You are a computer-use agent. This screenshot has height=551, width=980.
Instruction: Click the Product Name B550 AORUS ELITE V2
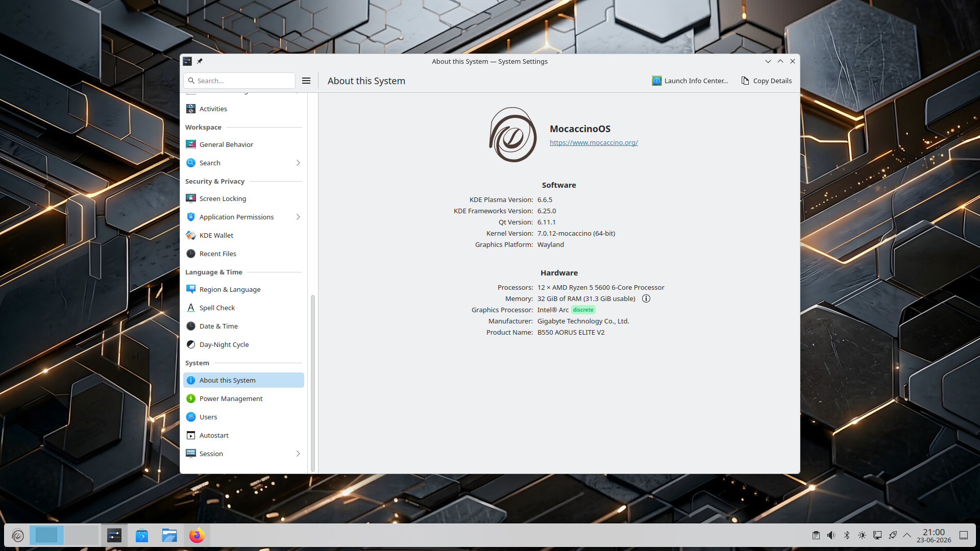[571, 332]
